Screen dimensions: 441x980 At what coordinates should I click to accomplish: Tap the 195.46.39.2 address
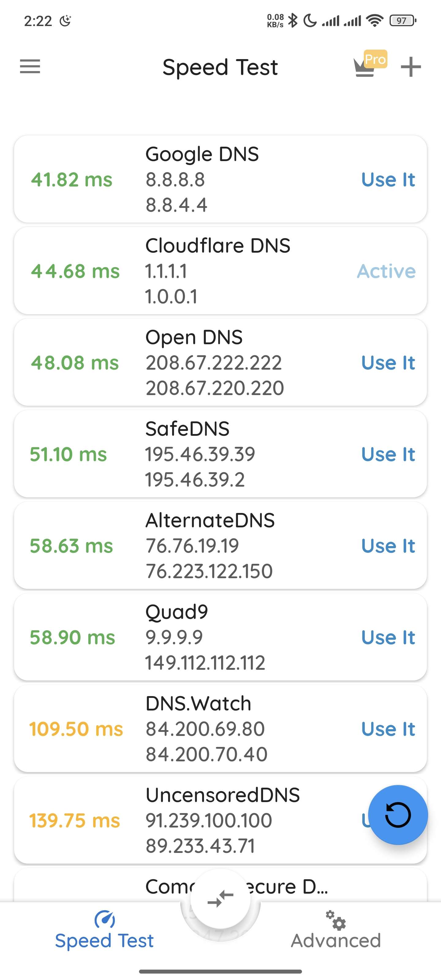(x=195, y=480)
